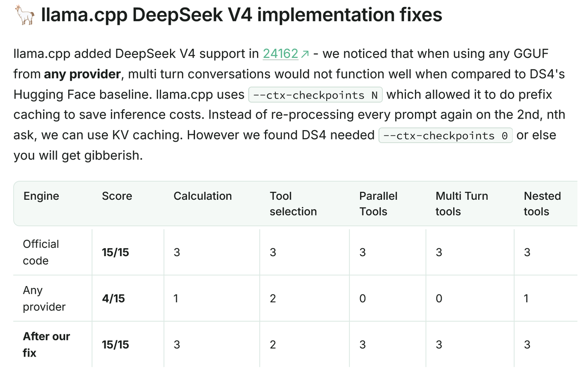Click the --ctx-checkpoints N code snippet
The image size is (588, 381).
316,95
